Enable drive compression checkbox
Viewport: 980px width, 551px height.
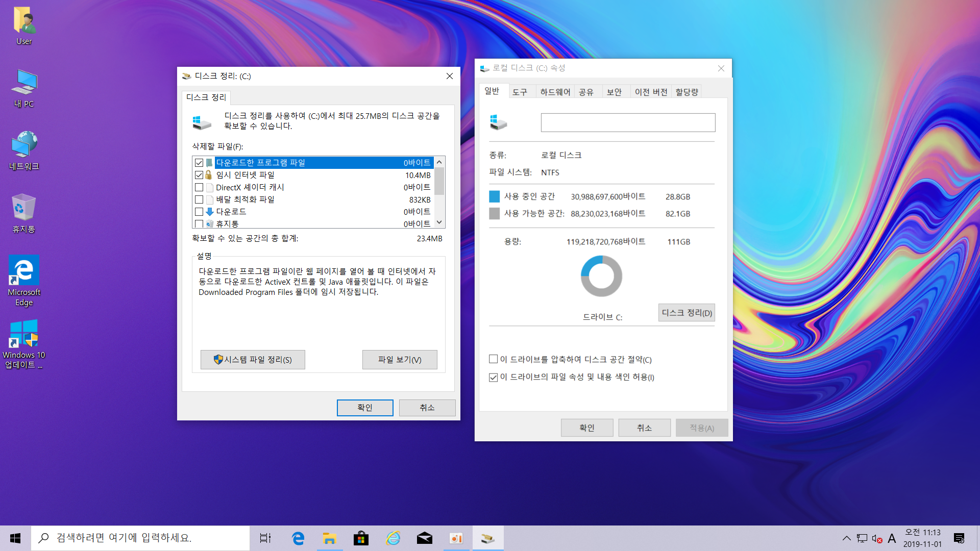[493, 359]
